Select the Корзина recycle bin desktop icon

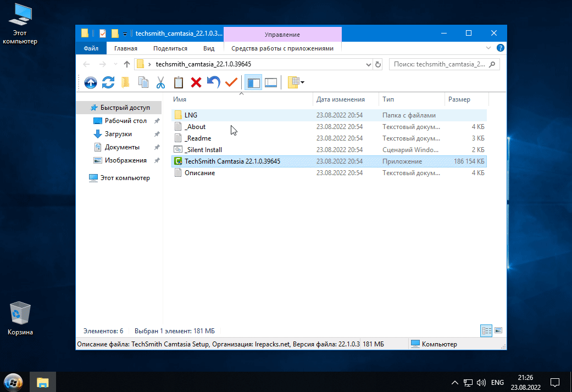point(20,318)
